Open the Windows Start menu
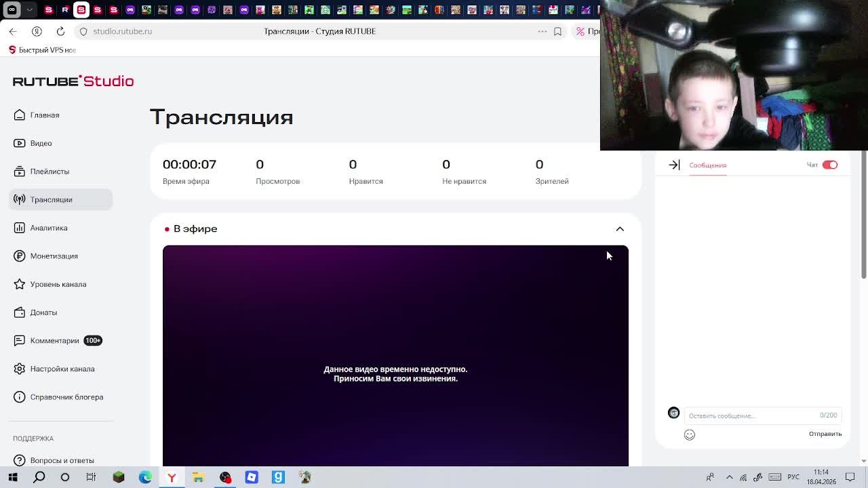 (13, 477)
